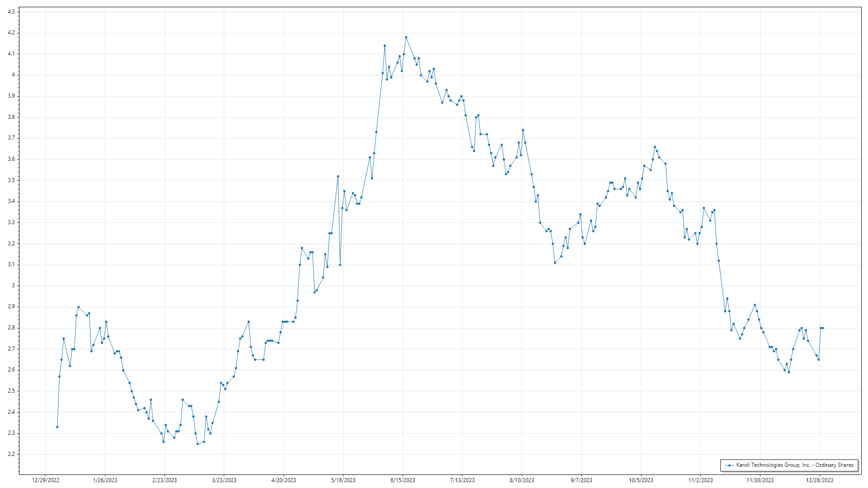Click the 4 y-axis value label
The image size is (868, 488).
[13, 75]
